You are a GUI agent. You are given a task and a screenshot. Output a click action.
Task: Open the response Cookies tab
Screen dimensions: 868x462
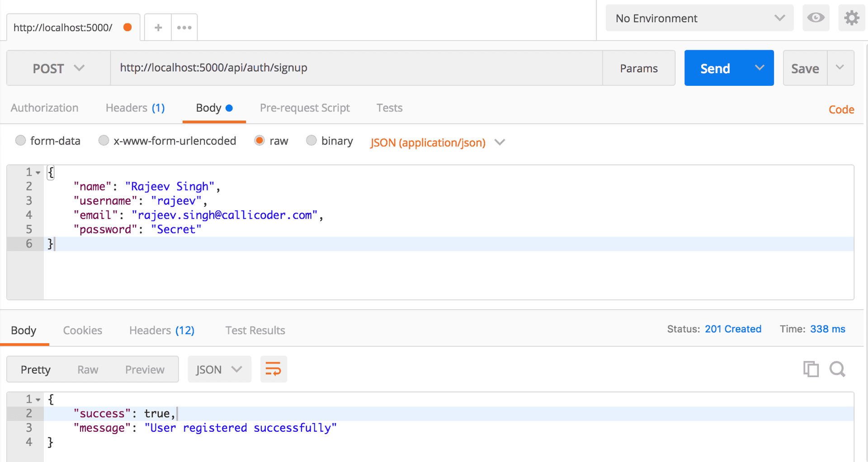[82, 330]
